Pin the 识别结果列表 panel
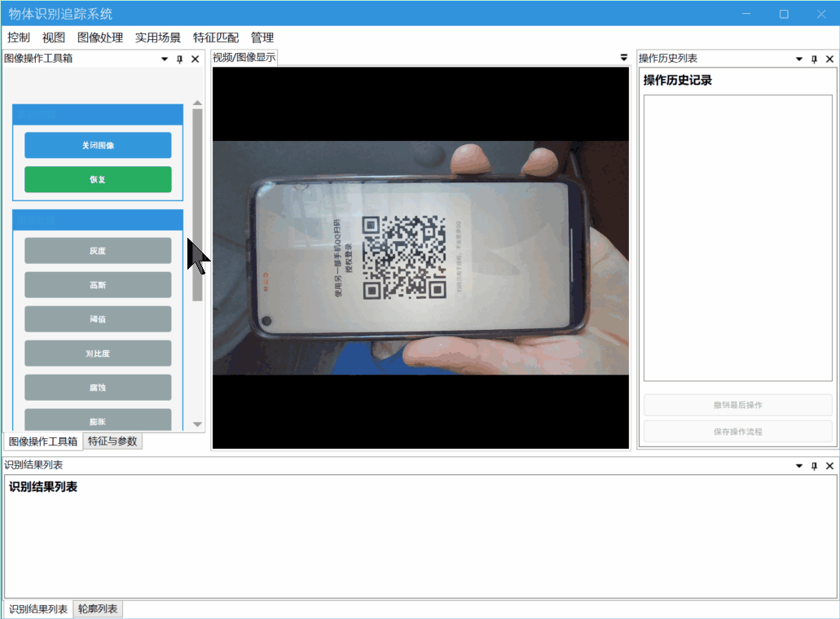840x619 pixels. click(814, 466)
